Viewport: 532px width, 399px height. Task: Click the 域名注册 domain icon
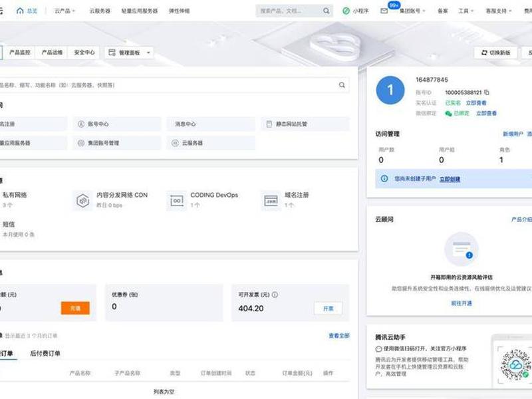pyautogui.click(x=271, y=200)
